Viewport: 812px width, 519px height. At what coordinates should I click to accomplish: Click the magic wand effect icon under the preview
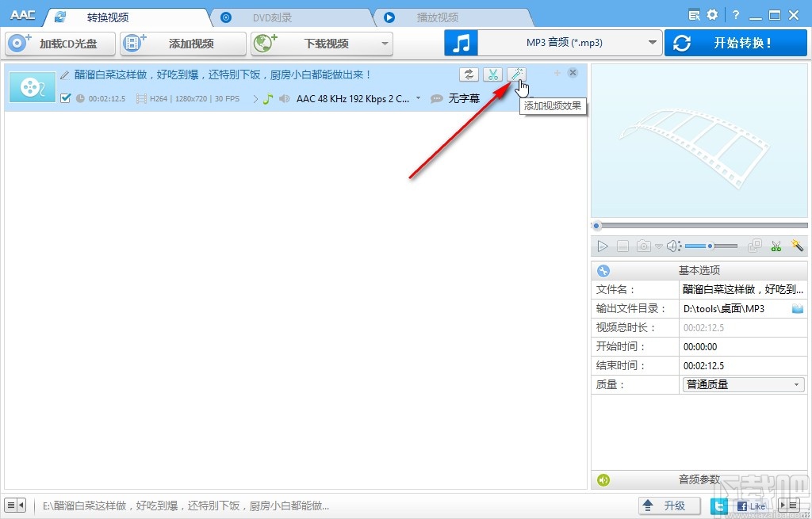point(797,246)
